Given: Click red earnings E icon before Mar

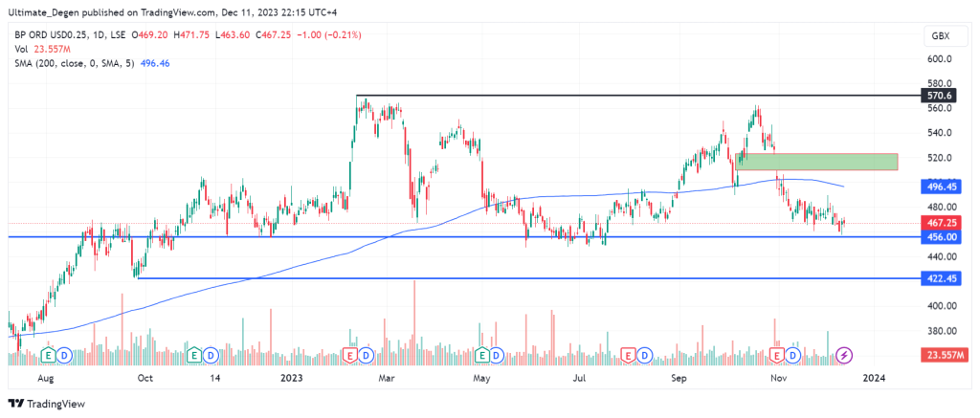Looking at the screenshot, I should pos(349,356).
